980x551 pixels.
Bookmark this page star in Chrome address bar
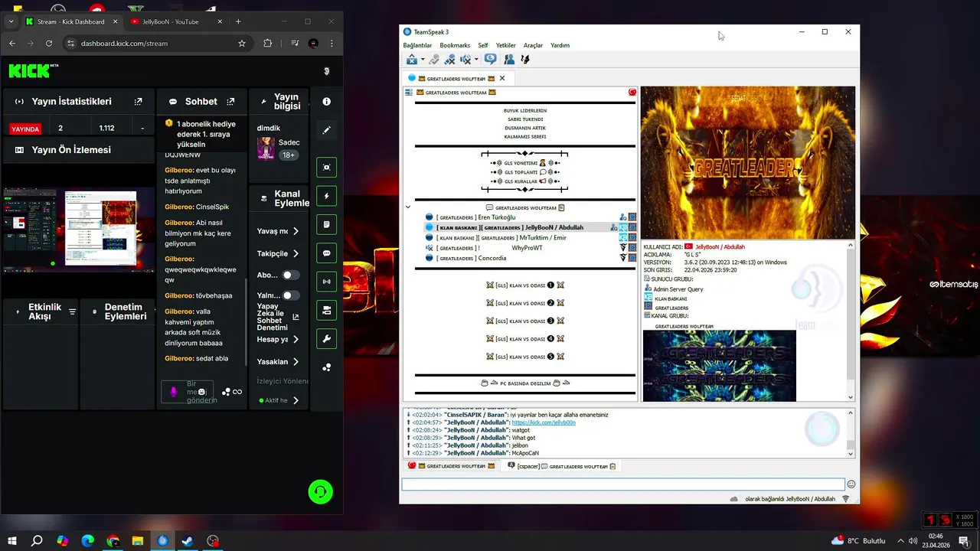(x=242, y=44)
